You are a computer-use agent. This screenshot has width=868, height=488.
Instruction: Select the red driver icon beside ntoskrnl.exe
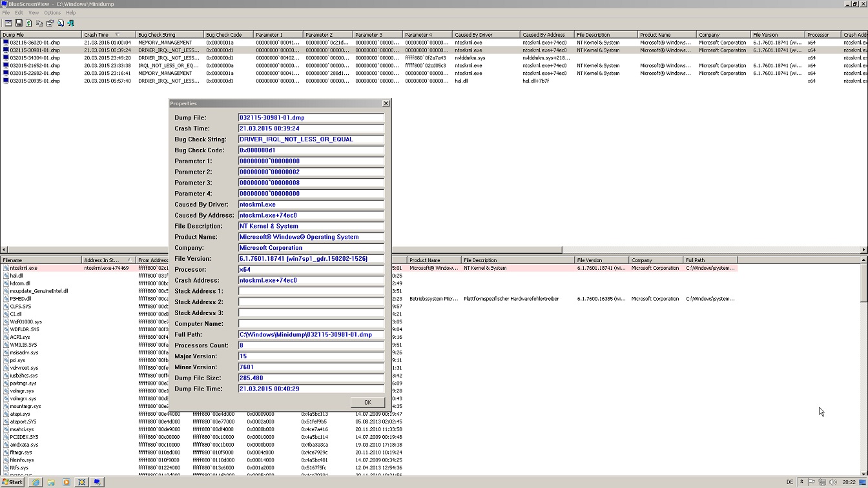coord(5,268)
